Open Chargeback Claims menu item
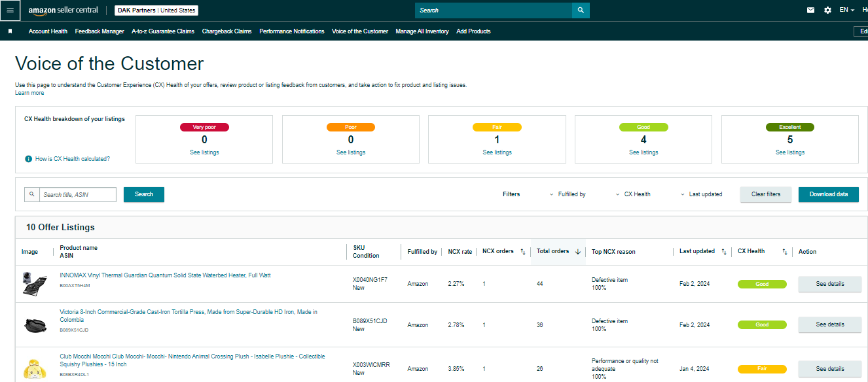868x382 pixels. (226, 31)
